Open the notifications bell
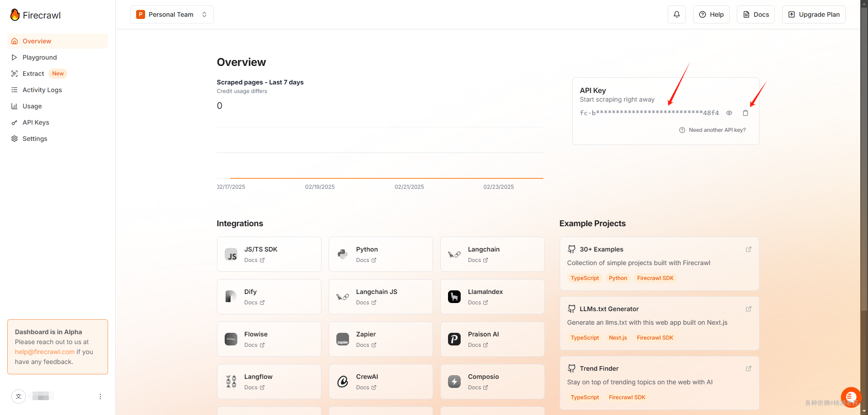This screenshot has height=415, width=868. coord(677,14)
